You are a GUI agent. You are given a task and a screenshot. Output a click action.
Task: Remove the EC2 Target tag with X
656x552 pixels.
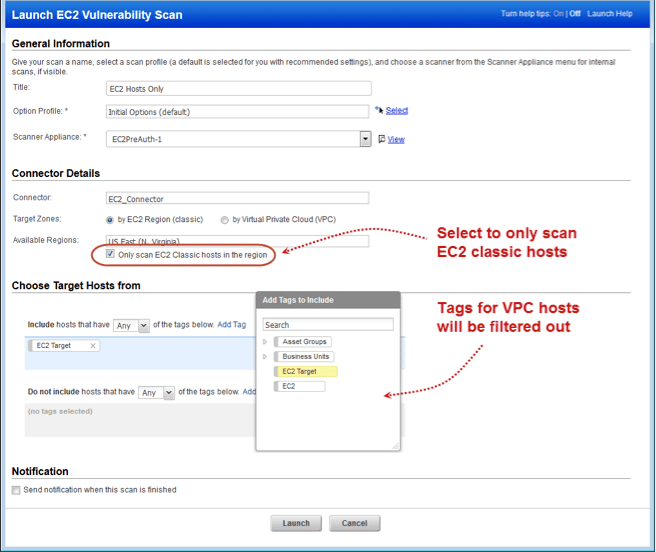(93, 346)
